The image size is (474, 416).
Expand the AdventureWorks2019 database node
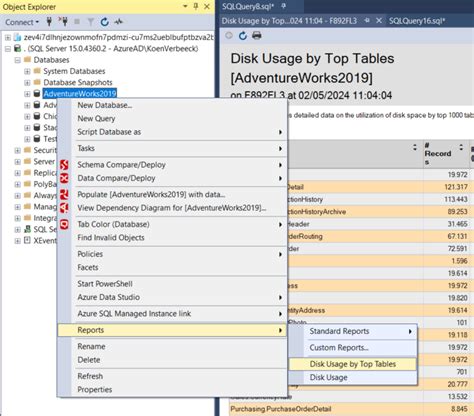coord(27,94)
